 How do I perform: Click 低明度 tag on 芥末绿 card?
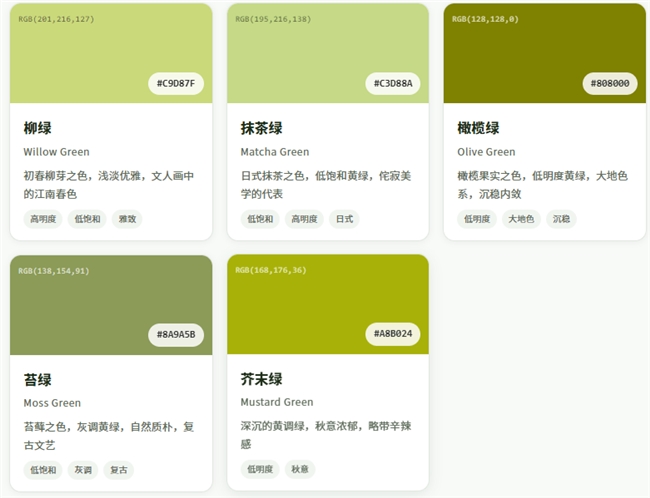pyautogui.click(x=260, y=469)
